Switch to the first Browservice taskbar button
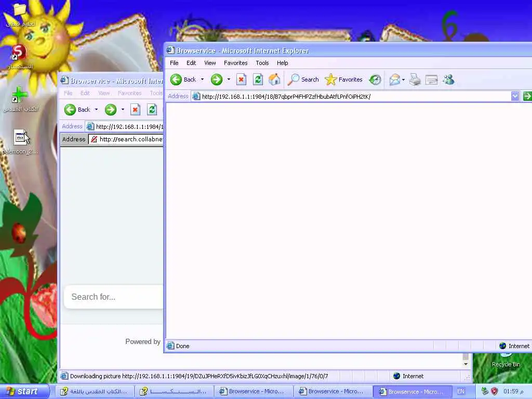The width and height of the screenshot is (532, 399). tap(254, 391)
